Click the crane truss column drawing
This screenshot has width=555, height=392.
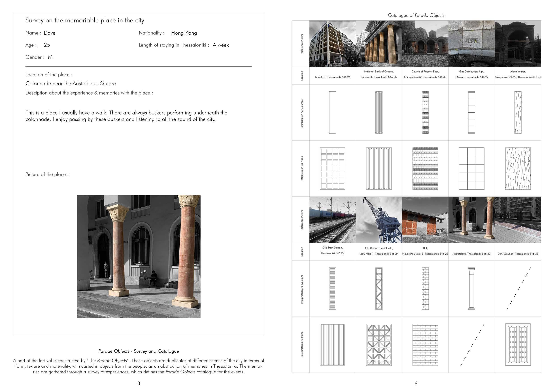tap(379, 288)
